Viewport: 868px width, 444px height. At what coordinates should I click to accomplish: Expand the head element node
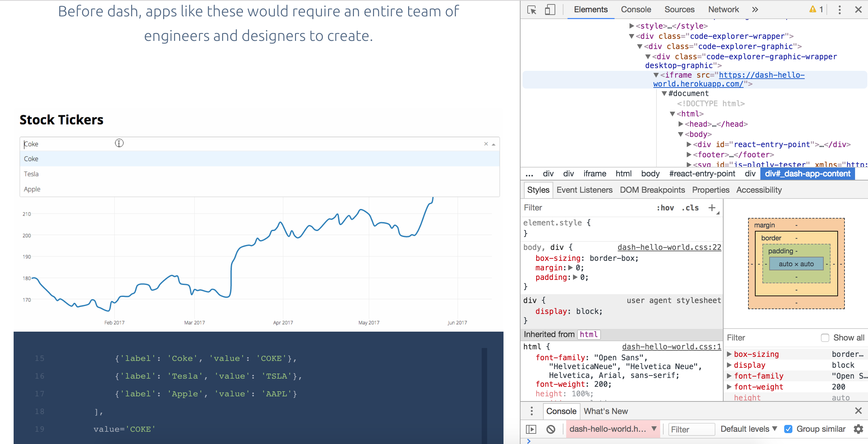pyautogui.click(x=681, y=124)
